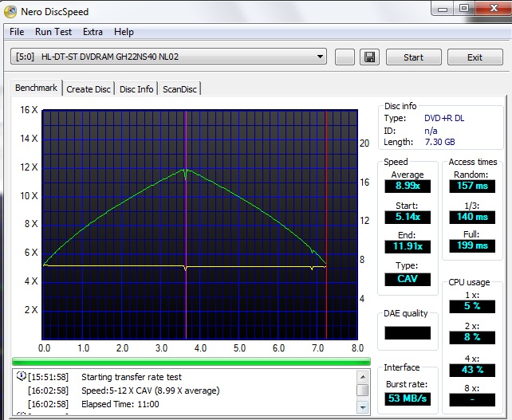512x420 pixels.
Task: Click the 1x CPU usage value 5 %
Action: pos(472,307)
